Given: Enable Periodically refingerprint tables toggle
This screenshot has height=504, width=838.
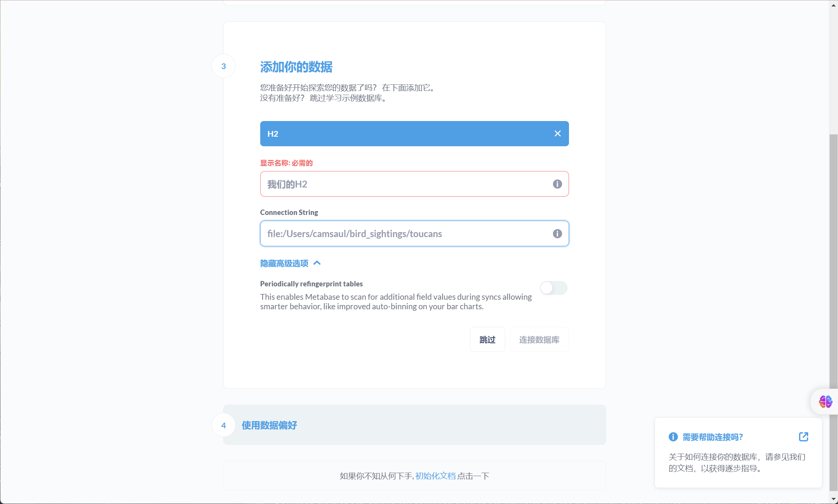Looking at the screenshot, I should point(553,288).
